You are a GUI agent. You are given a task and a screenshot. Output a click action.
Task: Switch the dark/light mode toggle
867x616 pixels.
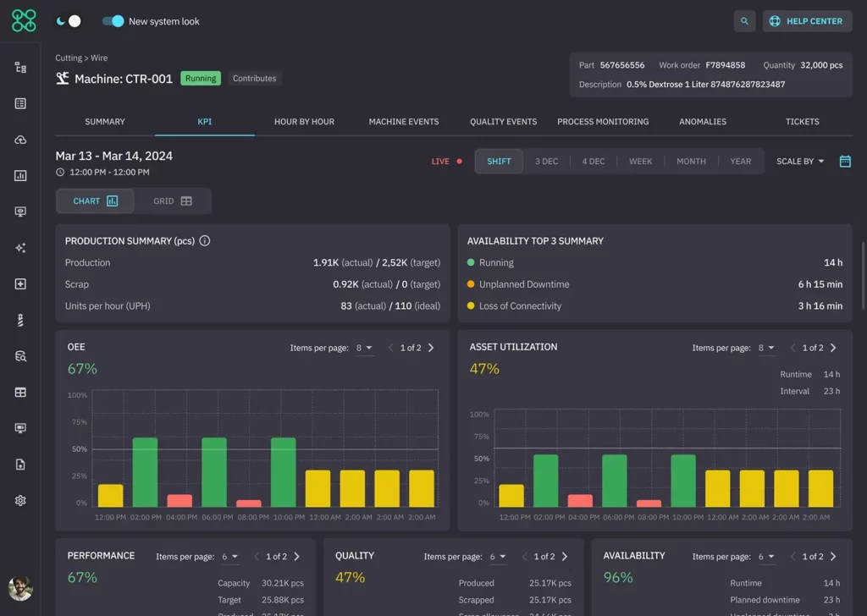click(69, 21)
